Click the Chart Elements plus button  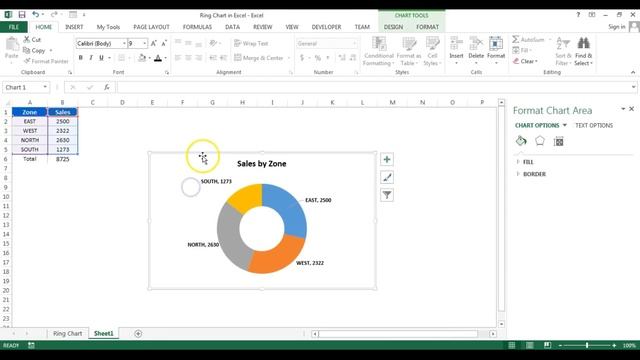pos(387,159)
